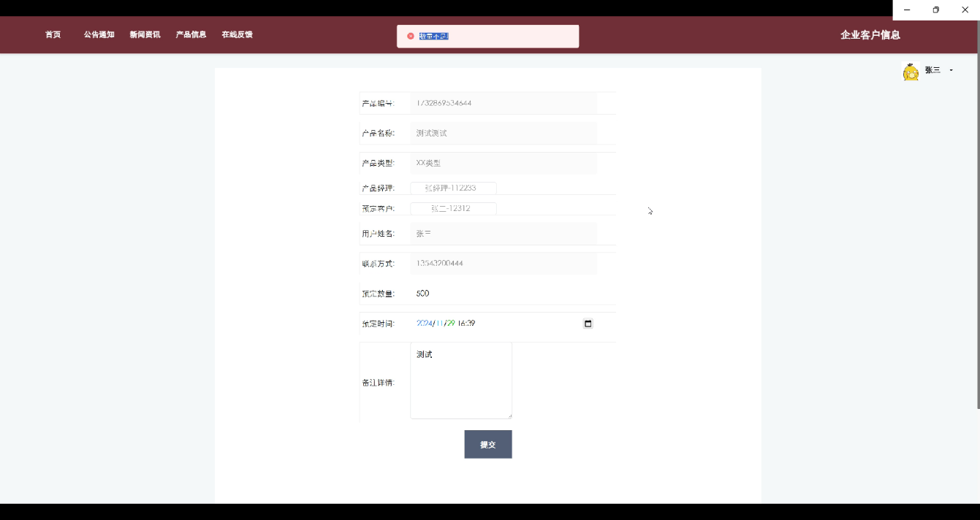
Task: Click the 企业客户信息 site title
Action: click(870, 34)
